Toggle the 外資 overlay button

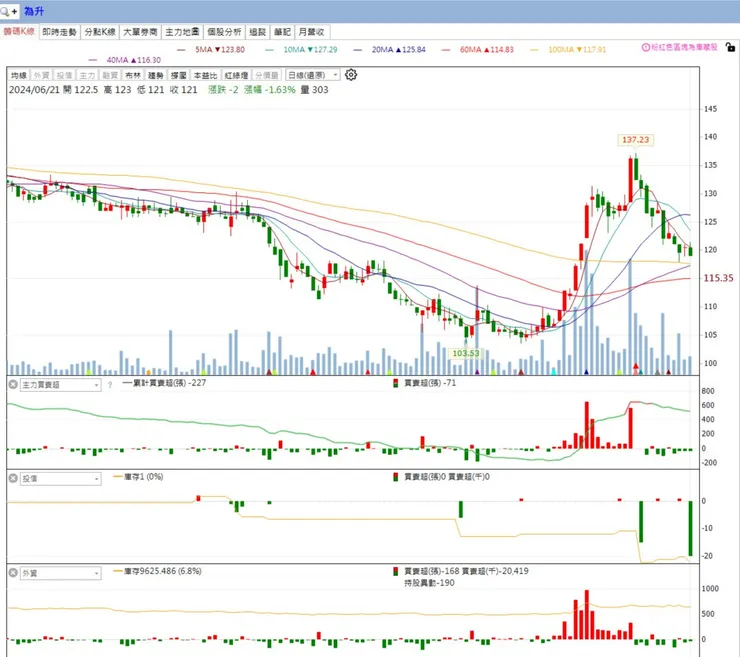(x=42, y=76)
